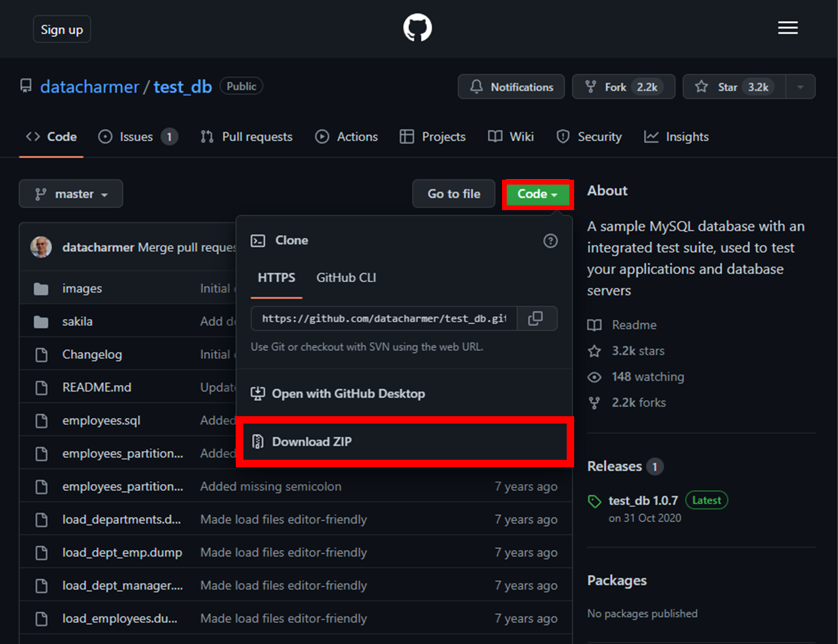This screenshot has width=838, height=644.
Task: Click the tag icon beside test_db 1.0.7
Action: (x=595, y=501)
